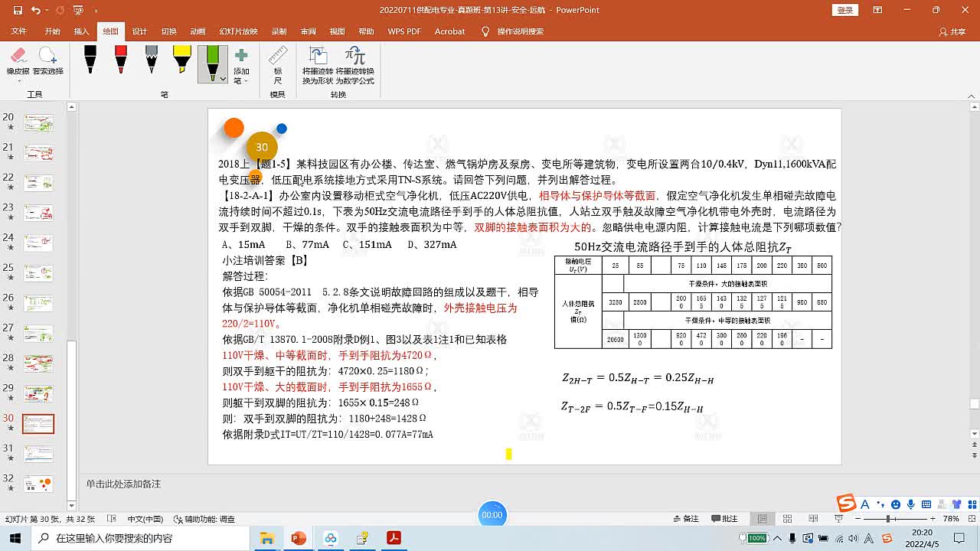Click the ink to math formula icon
The height and width of the screenshot is (551, 980).
pos(354,65)
